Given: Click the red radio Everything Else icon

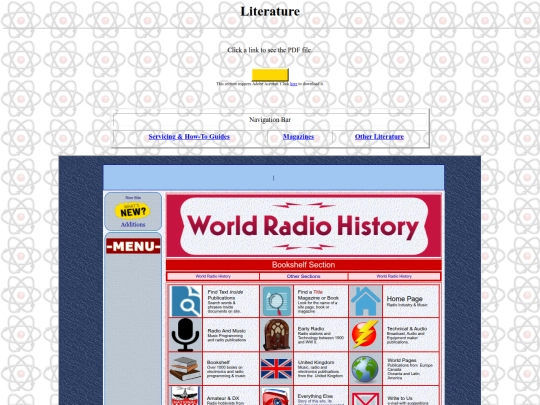Looking at the screenshot, I should [x=277, y=396].
